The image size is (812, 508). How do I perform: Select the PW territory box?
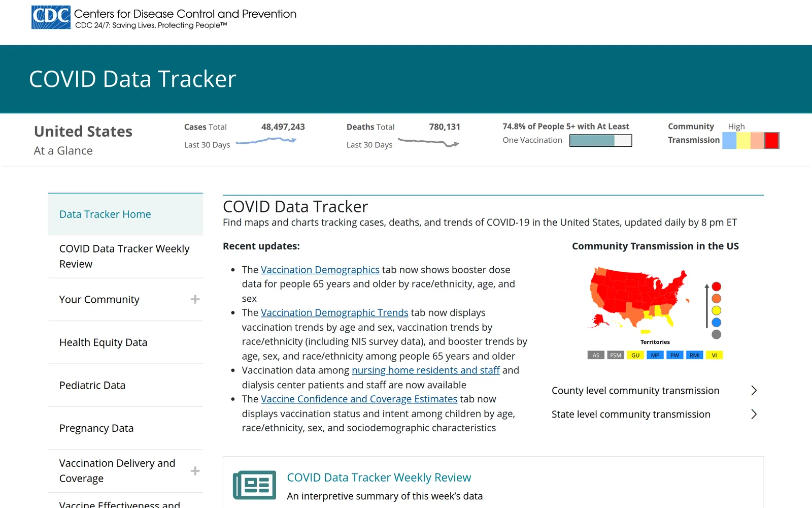[674, 355]
